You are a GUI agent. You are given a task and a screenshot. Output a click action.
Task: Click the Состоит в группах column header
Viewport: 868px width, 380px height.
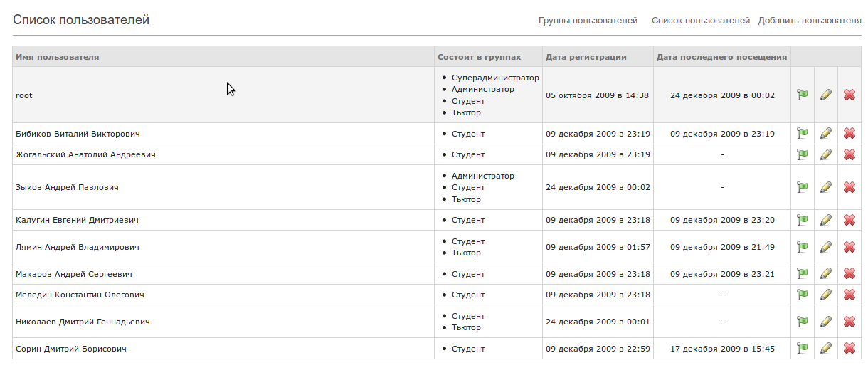[x=479, y=57]
